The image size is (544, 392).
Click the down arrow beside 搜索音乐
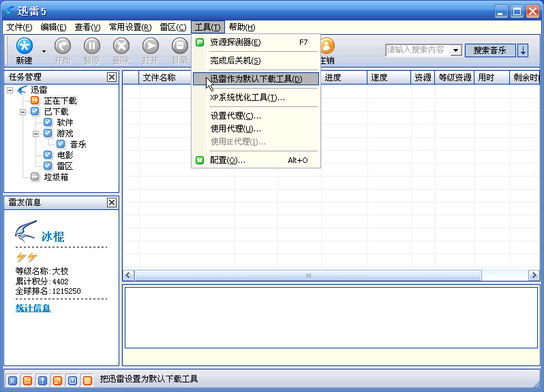click(x=523, y=50)
